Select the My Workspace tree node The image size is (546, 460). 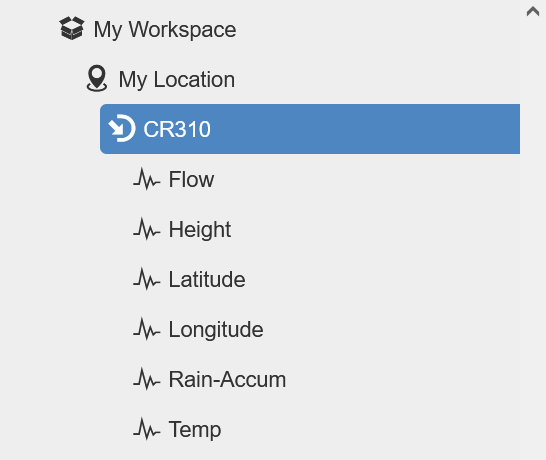[165, 29]
